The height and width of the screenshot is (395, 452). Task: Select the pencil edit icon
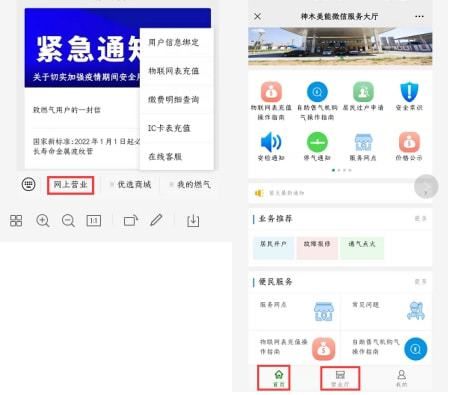click(x=156, y=220)
